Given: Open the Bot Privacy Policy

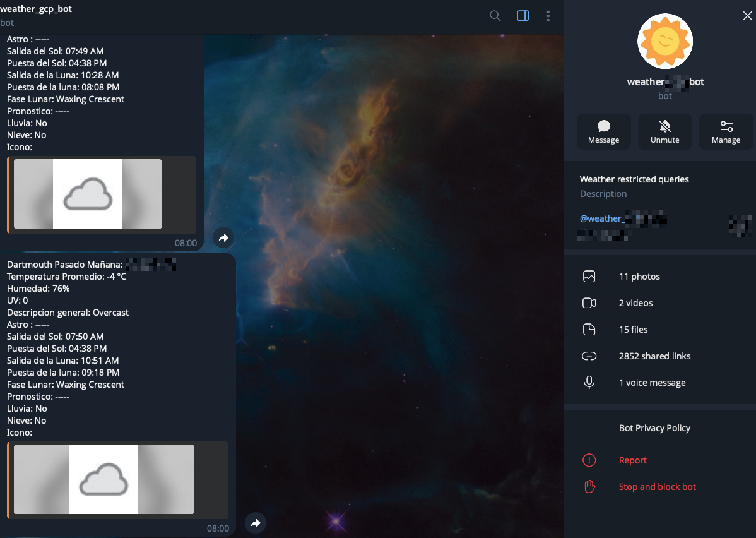Looking at the screenshot, I should pyautogui.click(x=654, y=427).
